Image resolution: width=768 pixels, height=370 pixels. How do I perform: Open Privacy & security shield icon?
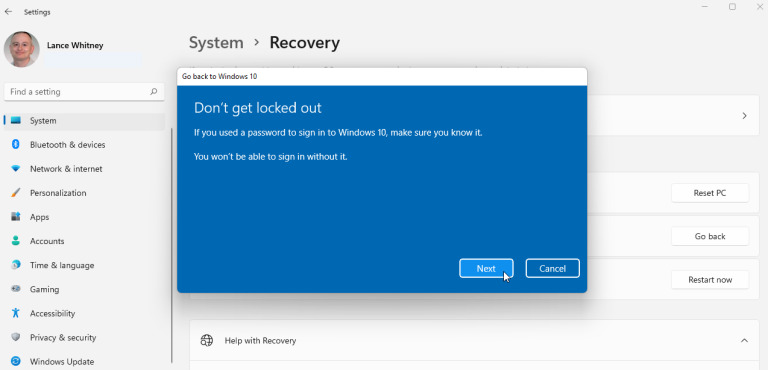(x=16, y=337)
